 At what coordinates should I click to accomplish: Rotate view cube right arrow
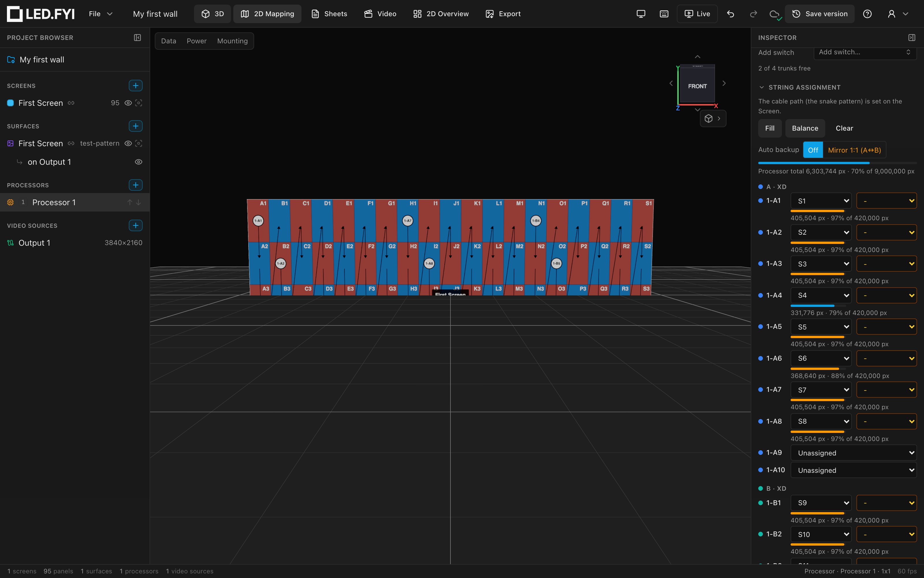coord(724,83)
